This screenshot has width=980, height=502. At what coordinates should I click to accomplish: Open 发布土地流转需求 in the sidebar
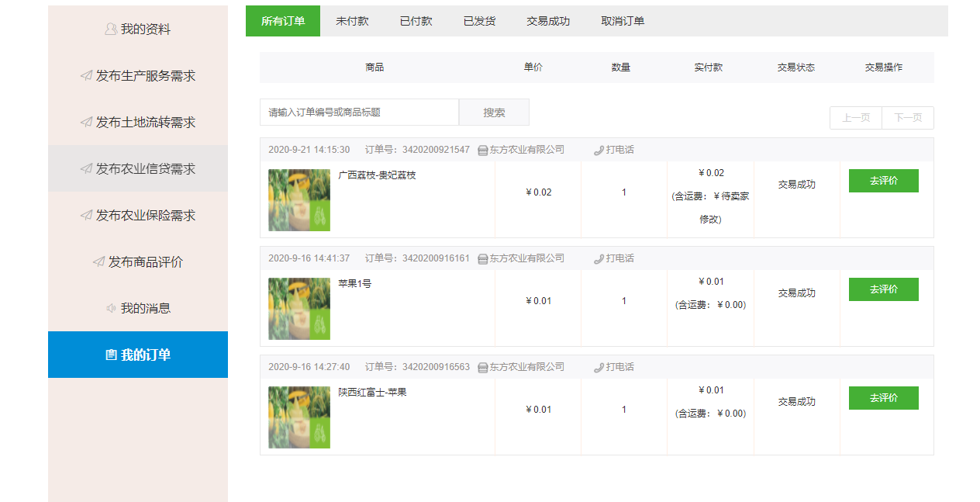(138, 122)
